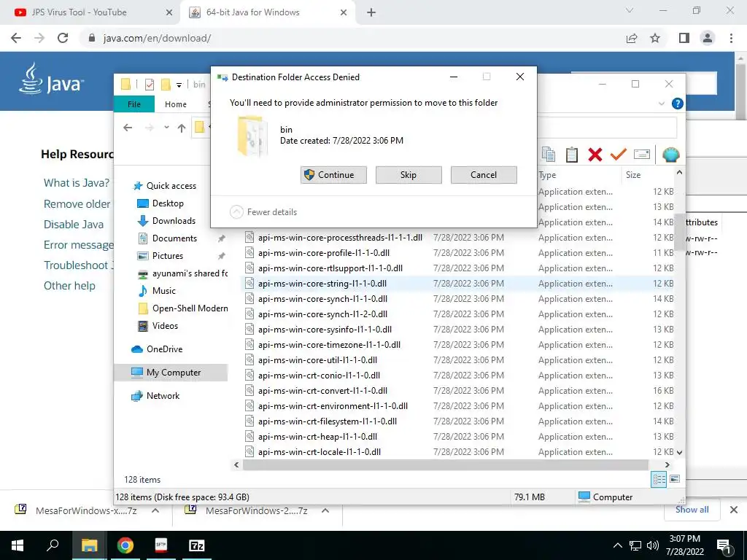Open the quick access toolbar customize dropdown
The width and height of the screenshot is (747, 560).
click(x=179, y=85)
